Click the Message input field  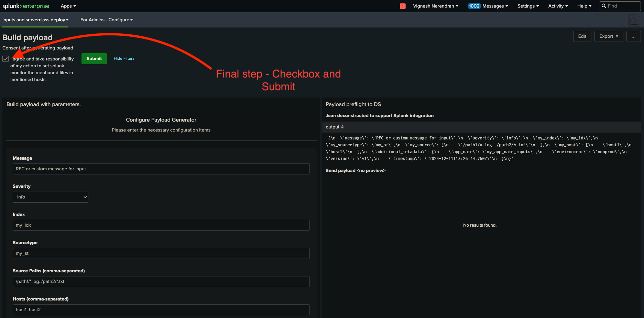tap(161, 169)
